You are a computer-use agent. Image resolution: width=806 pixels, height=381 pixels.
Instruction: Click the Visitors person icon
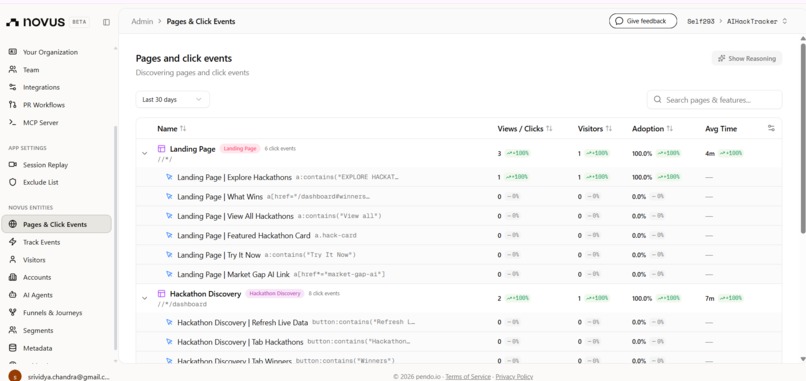13,260
